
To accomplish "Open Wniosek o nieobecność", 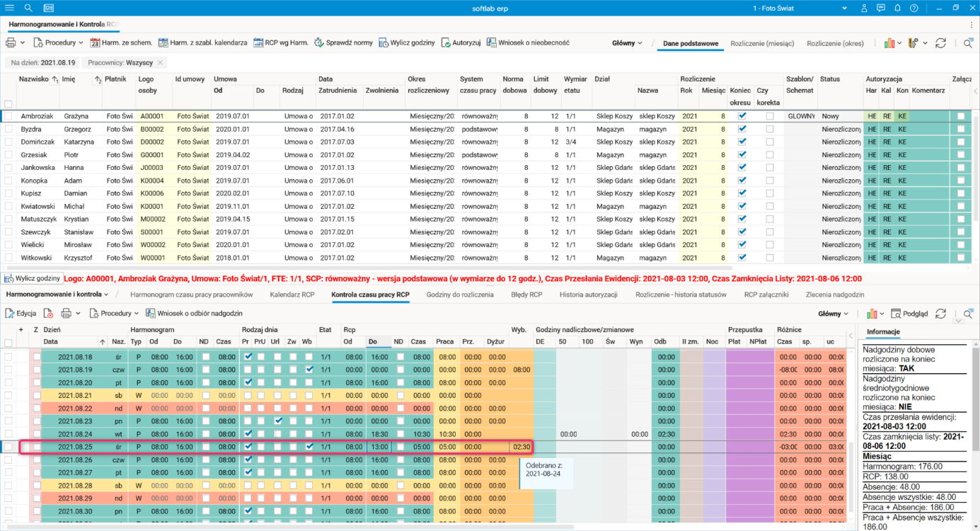I will tap(528, 42).
